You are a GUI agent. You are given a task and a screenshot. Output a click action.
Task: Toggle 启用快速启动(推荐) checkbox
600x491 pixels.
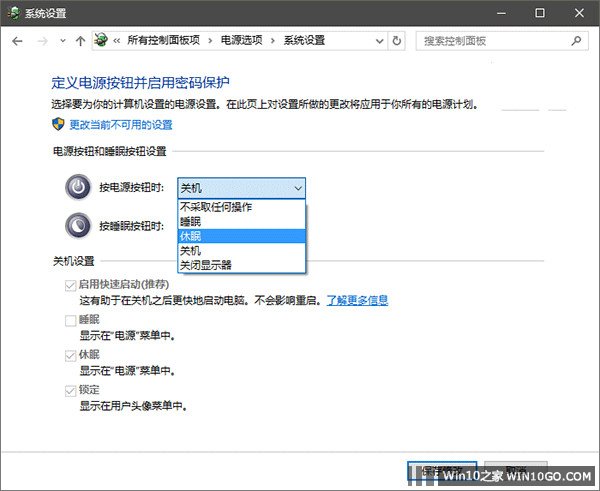pos(70,285)
